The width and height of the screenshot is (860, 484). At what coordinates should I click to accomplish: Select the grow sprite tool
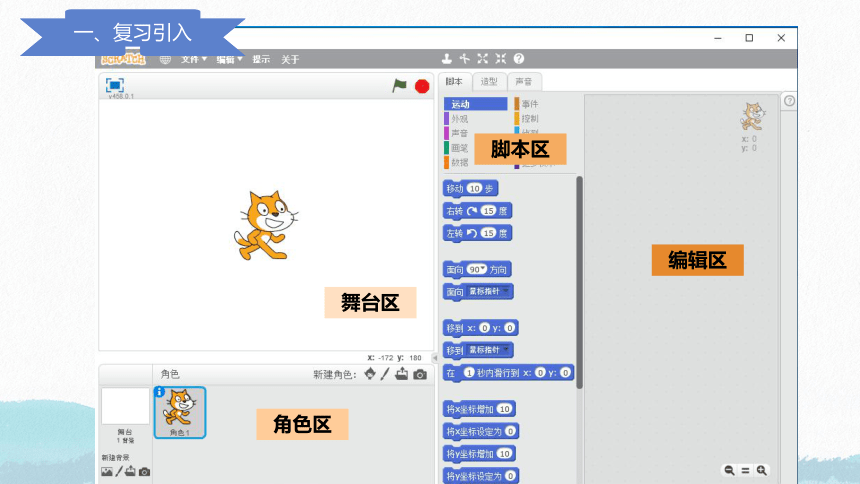483,58
